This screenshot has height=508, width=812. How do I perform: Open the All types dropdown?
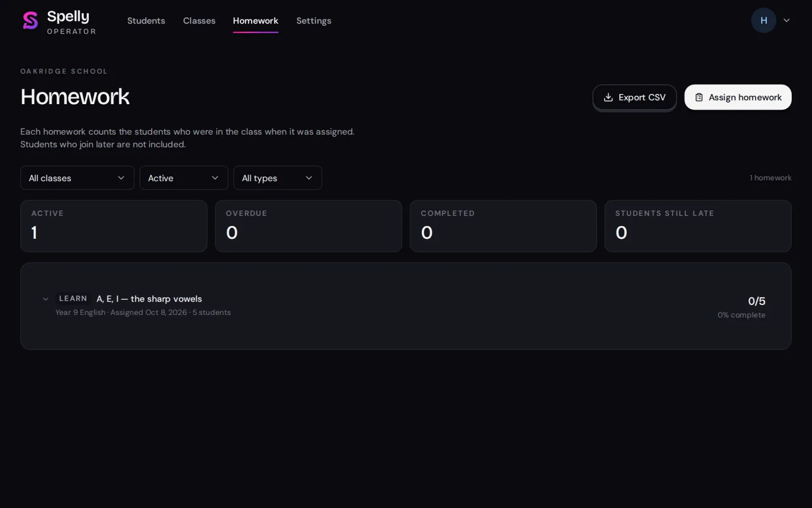(278, 178)
